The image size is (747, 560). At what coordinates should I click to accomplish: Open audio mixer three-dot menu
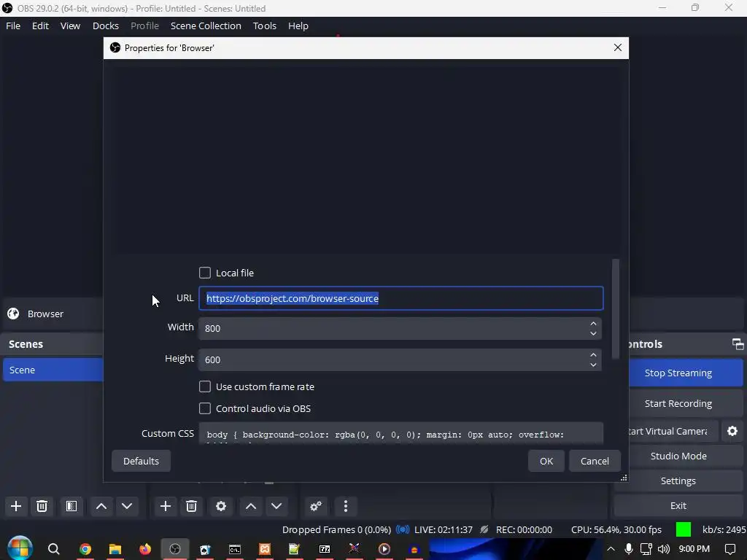click(346, 506)
